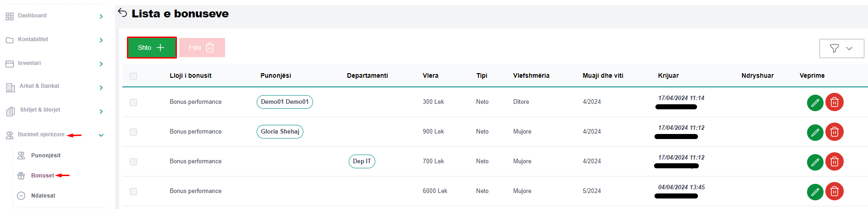This screenshot has height=209, width=868.
Task: Collapse the Burimet njerëzore section
Action: coord(101,135)
